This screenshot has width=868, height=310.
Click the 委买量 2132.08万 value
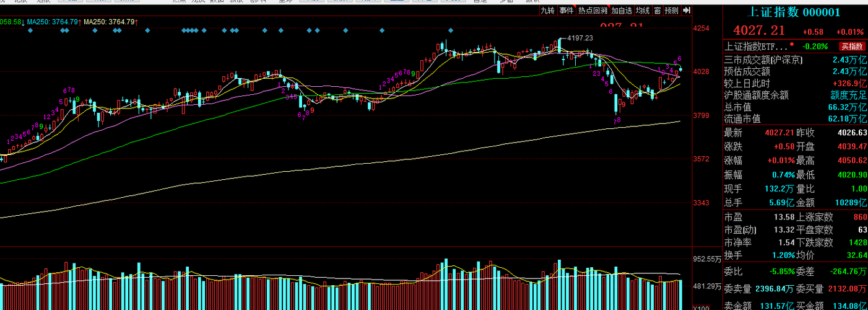pyautogui.click(x=848, y=289)
